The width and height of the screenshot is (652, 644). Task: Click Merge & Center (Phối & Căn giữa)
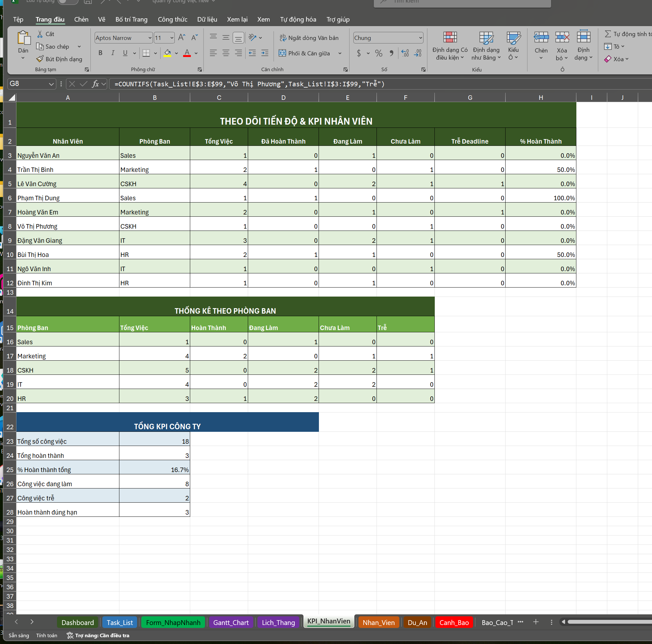(x=304, y=53)
